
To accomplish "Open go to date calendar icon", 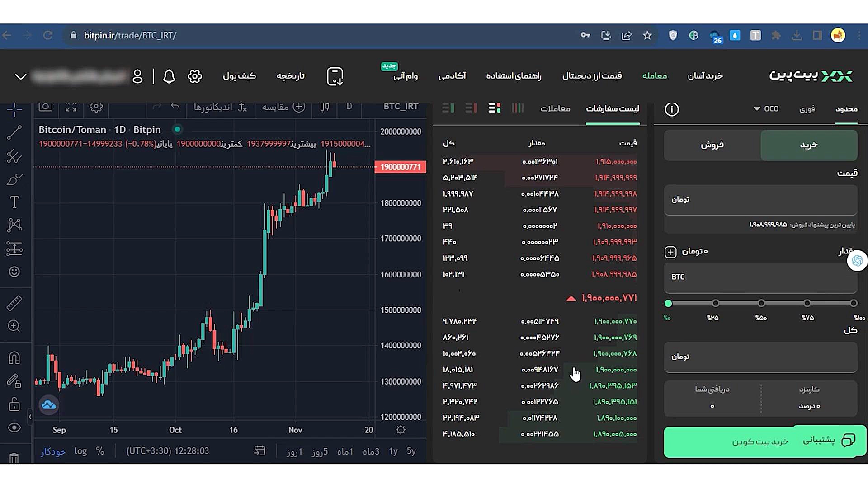I will (260, 451).
